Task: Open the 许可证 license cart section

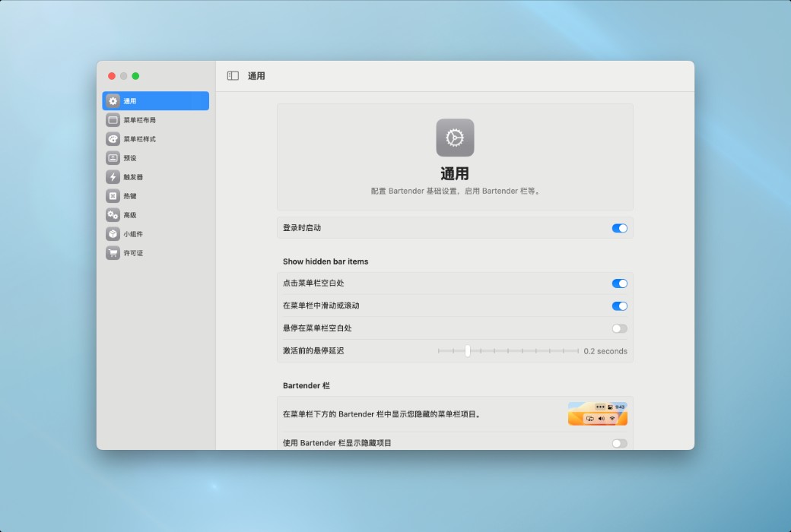Action: pyautogui.click(x=155, y=252)
